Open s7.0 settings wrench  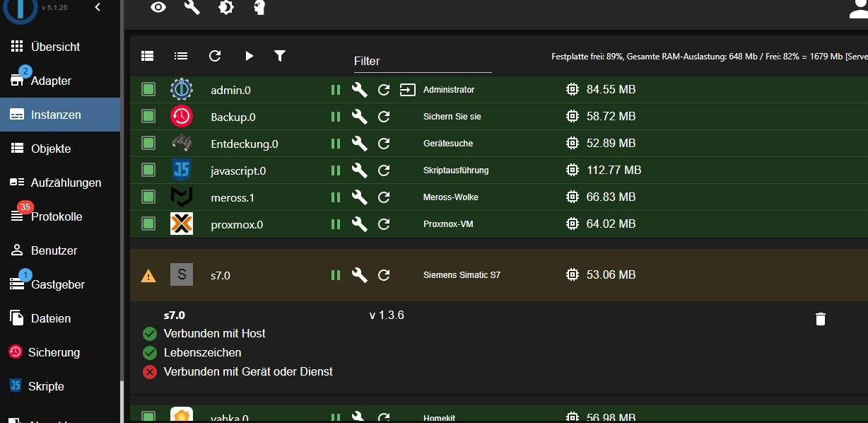(x=360, y=275)
